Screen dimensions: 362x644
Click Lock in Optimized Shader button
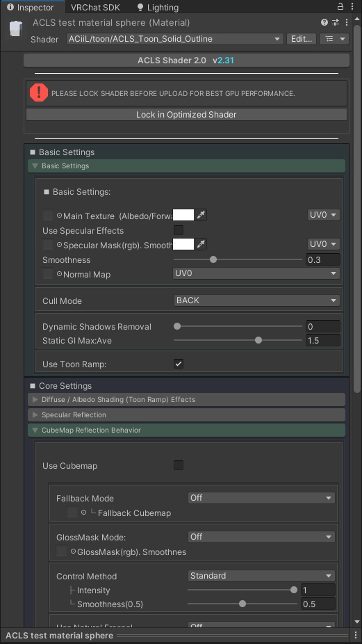(x=186, y=115)
